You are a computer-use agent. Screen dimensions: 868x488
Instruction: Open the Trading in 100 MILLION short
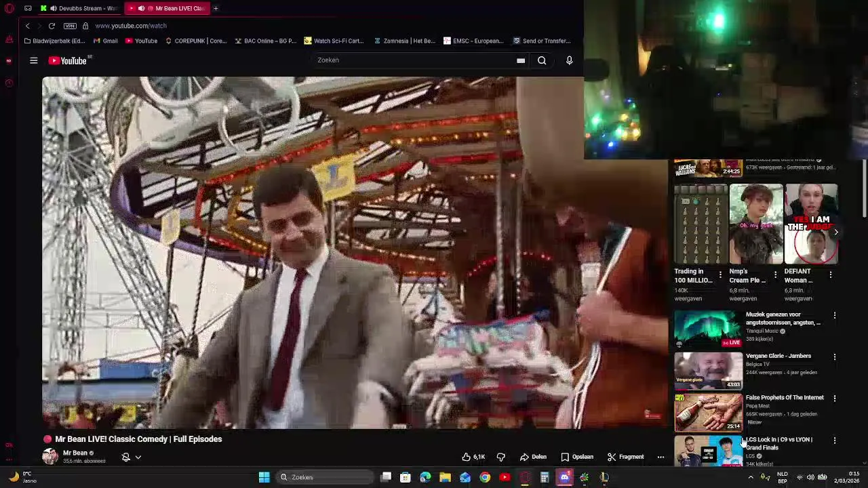(x=701, y=224)
